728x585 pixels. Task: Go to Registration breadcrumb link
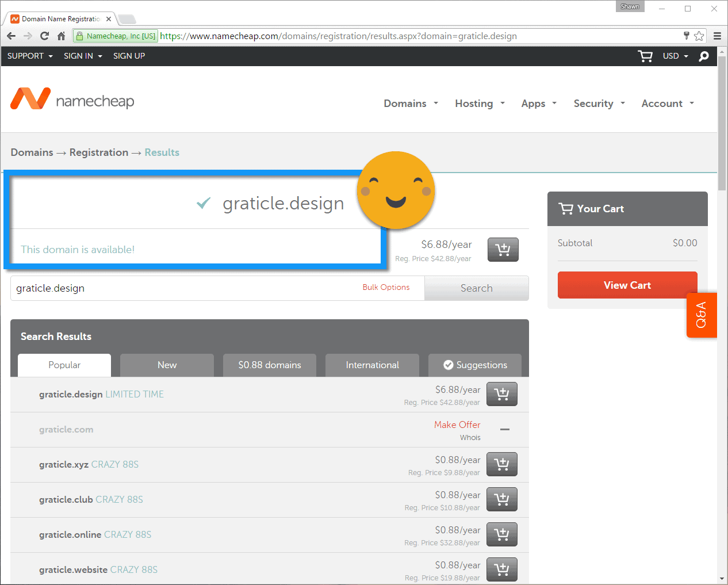point(99,152)
